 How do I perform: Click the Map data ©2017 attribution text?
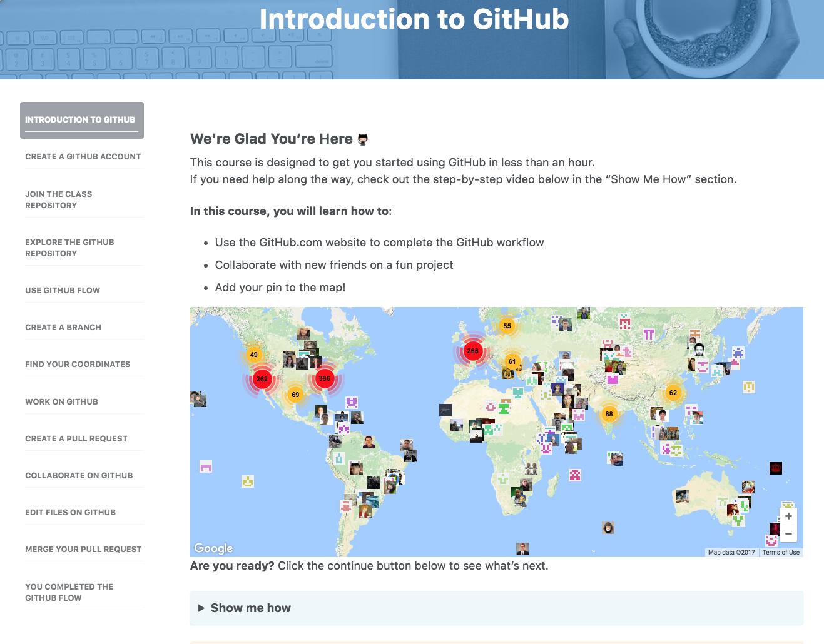[731, 552]
